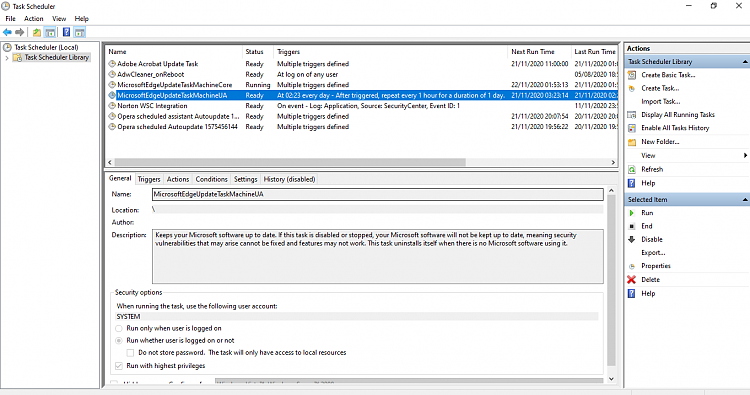Click red Delete X icon
The image size is (750, 395).
(632, 280)
